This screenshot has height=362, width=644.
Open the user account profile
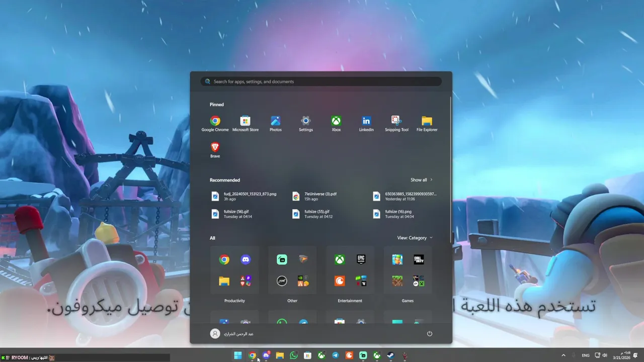pos(232,333)
